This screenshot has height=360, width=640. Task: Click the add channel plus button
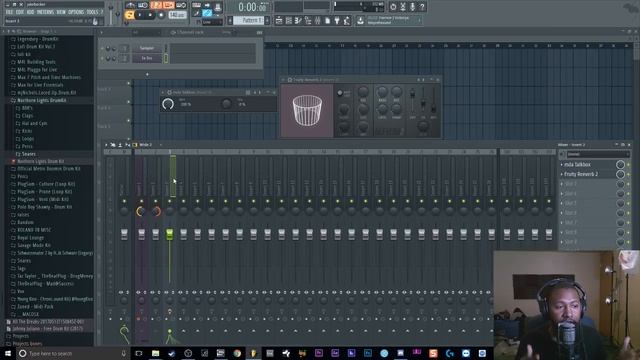coord(147,75)
